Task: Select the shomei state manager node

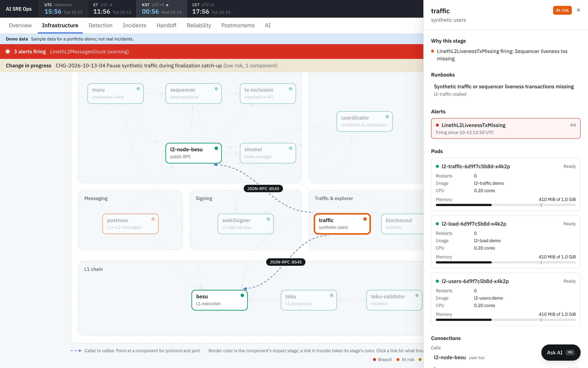Action: 268,153
